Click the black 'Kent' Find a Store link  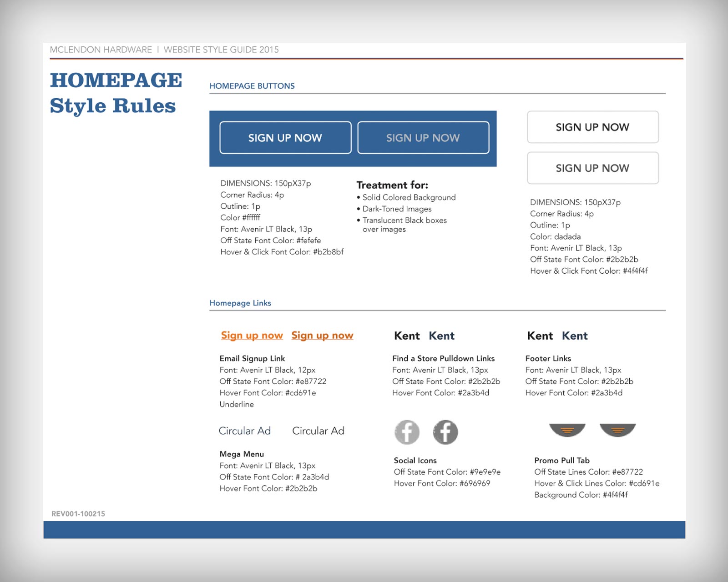tap(407, 336)
